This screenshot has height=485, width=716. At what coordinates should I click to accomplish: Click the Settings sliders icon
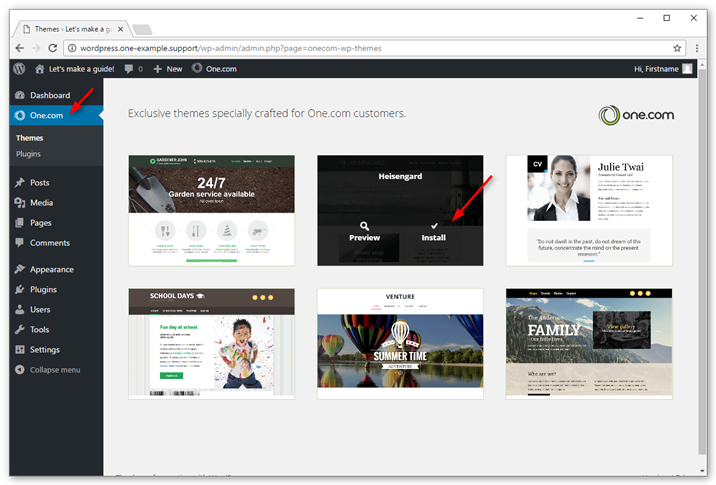20,349
